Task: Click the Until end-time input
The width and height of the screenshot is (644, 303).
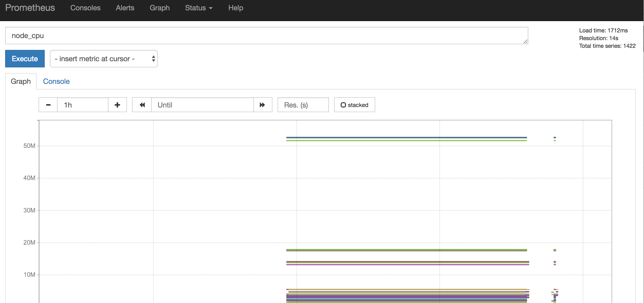Action: 202,105
